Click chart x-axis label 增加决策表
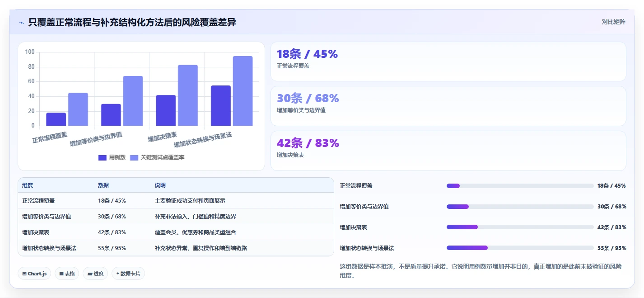 click(162, 136)
